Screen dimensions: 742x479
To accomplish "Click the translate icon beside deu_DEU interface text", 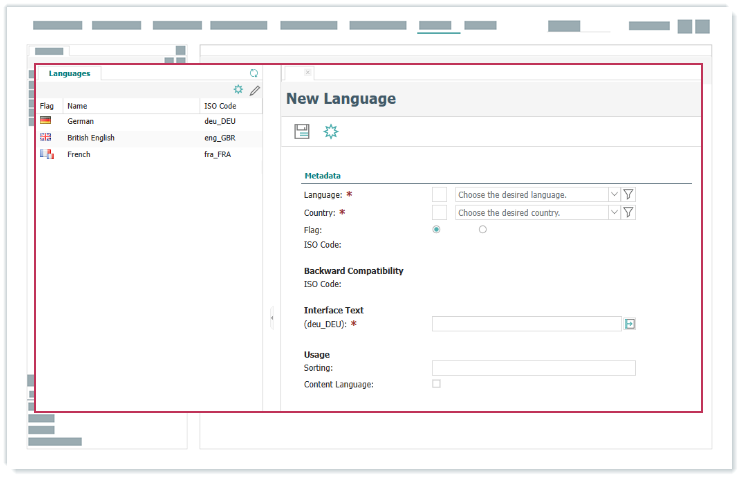I will [x=630, y=324].
